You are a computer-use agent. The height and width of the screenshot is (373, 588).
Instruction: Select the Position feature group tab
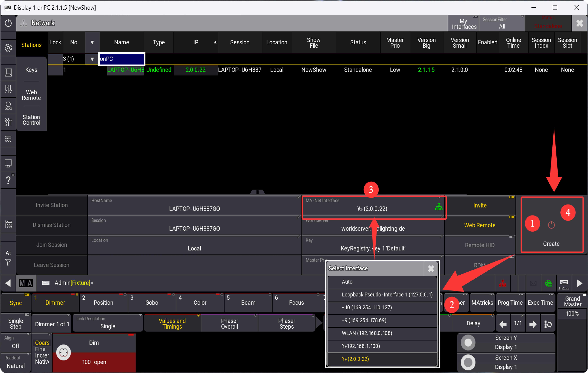click(103, 303)
